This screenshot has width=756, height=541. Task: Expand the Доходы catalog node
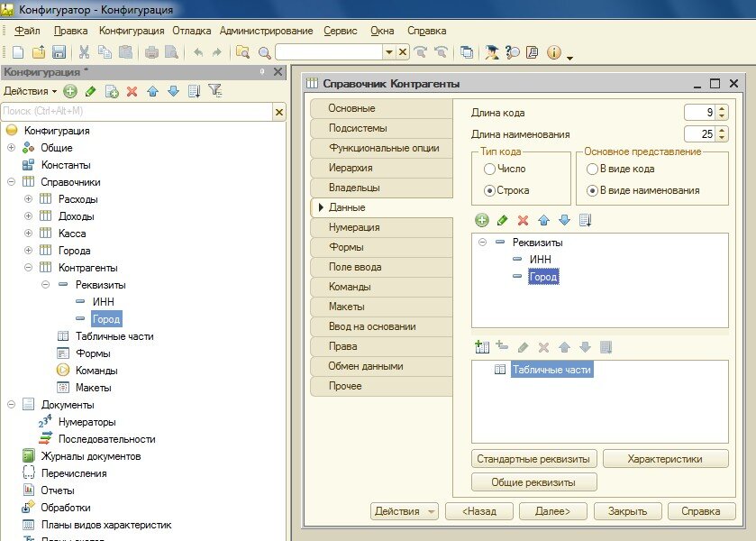(29, 215)
